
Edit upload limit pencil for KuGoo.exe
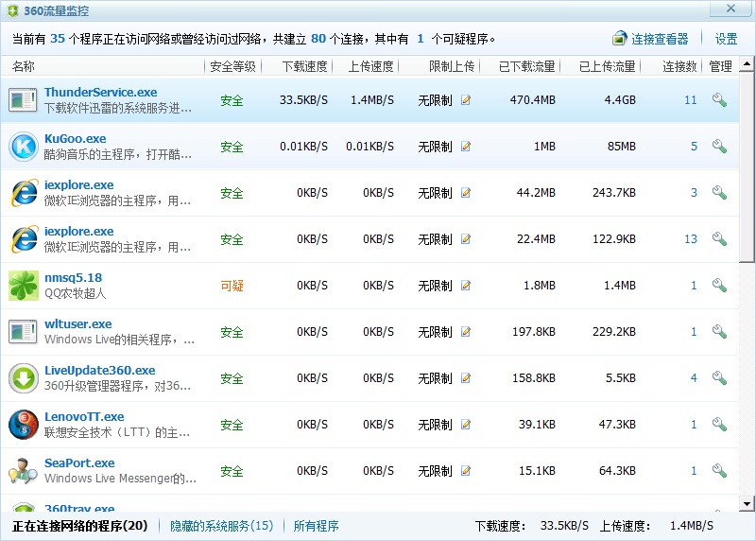click(x=466, y=147)
